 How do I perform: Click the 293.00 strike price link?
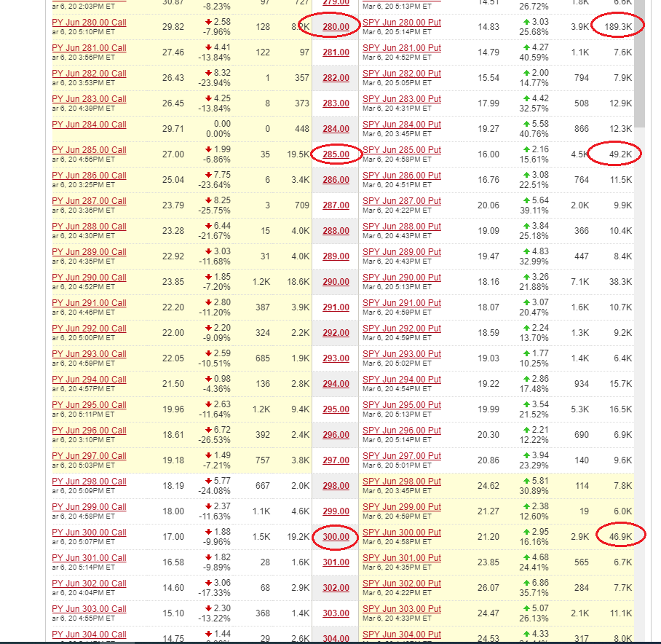point(336,358)
